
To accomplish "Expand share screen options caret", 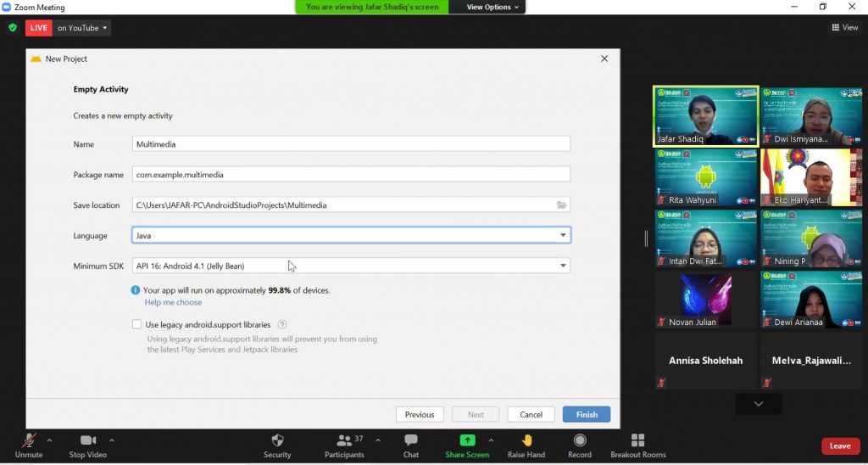I will tap(491, 440).
